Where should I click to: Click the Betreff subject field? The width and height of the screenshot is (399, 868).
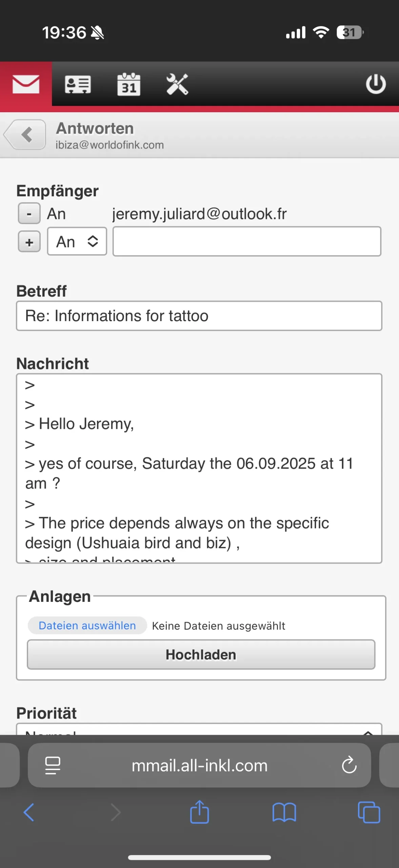tap(199, 316)
